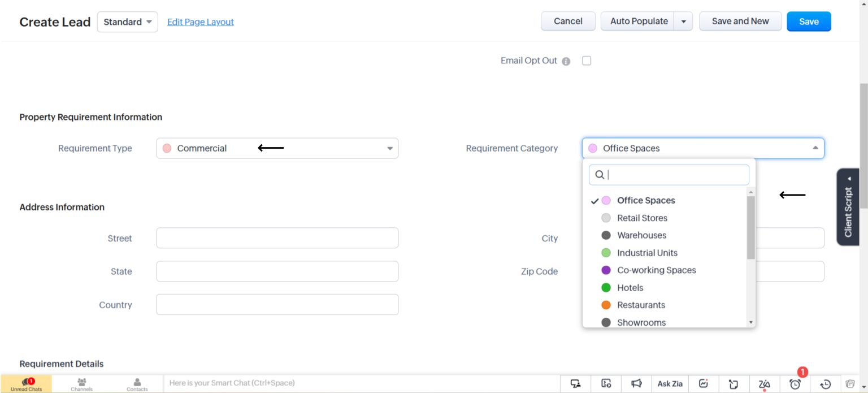
Task: Open the Contacts panel in bottom bar
Action: tap(137, 383)
